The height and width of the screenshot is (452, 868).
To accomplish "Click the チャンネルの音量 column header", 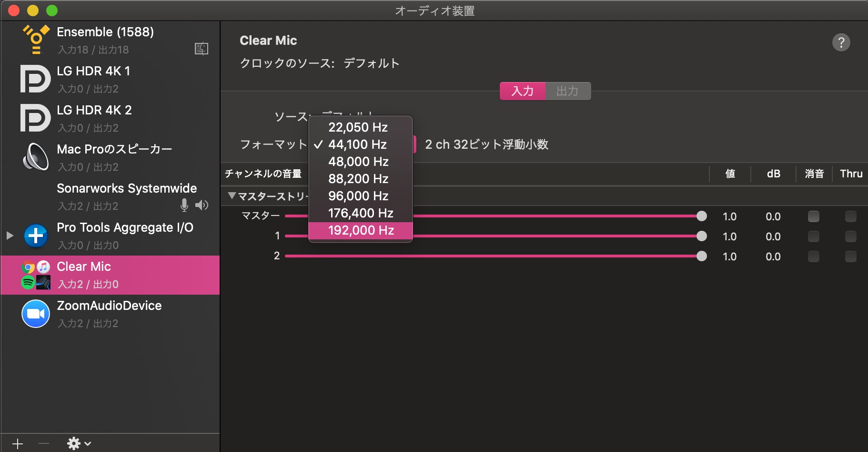I will [x=263, y=174].
